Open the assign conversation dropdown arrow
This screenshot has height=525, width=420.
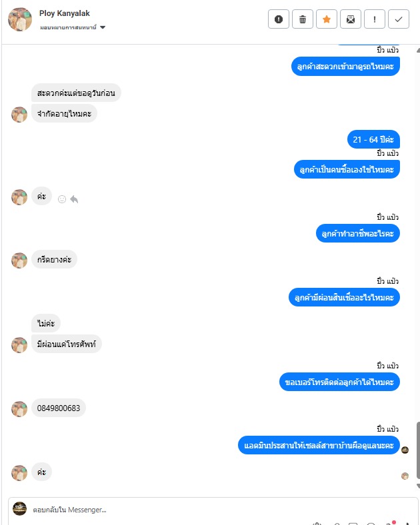tap(103, 27)
